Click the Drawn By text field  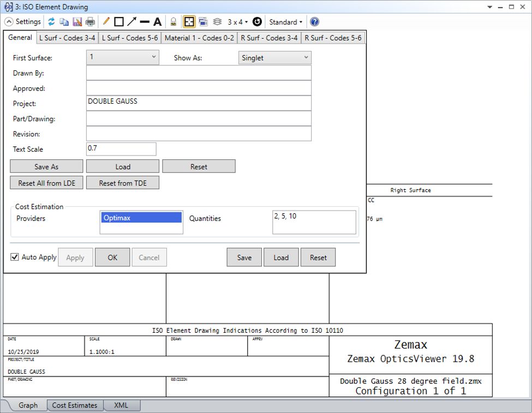(199, 73)
